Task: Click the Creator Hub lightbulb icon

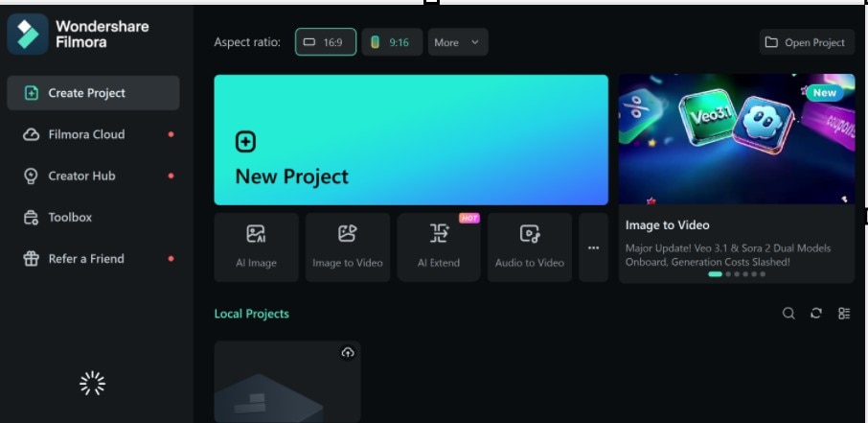Action: 31,176
